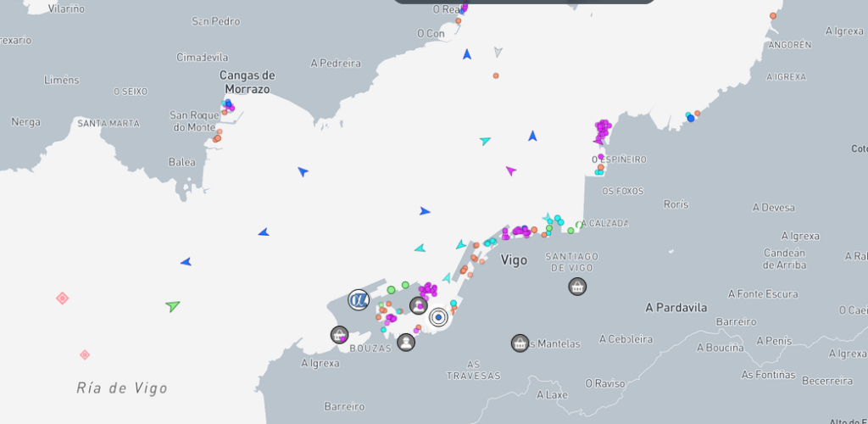Image resolution: width=868 pixels, height=424 pixels.
Task: Select the blue northbound arrow right of the open-water cyan arrow
Action: [x=532, y=136]
